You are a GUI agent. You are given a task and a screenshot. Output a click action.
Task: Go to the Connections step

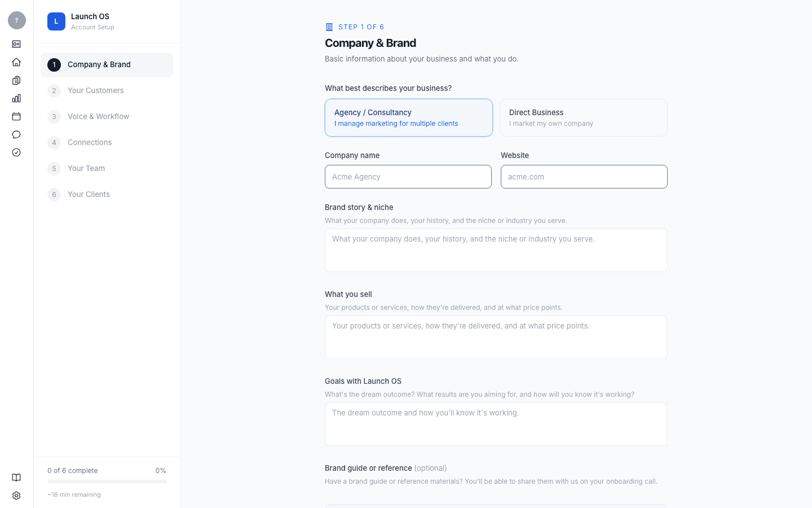[107, 143]
